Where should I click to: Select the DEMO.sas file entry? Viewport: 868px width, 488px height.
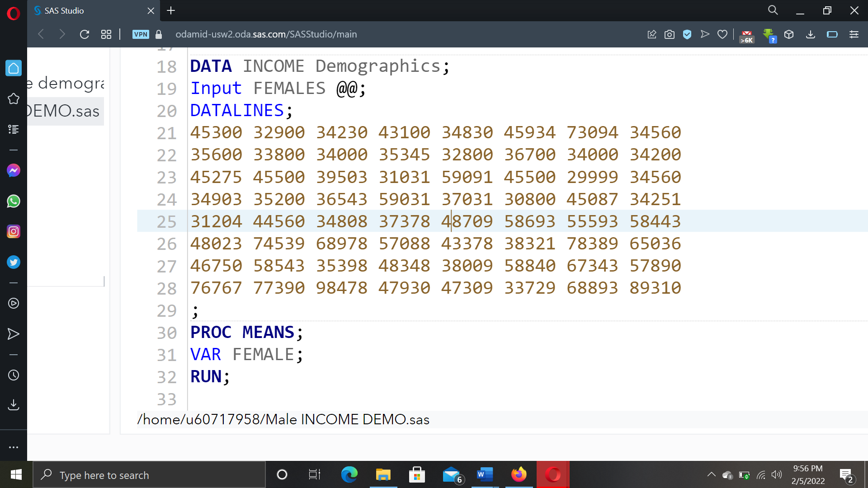[63, 111]
